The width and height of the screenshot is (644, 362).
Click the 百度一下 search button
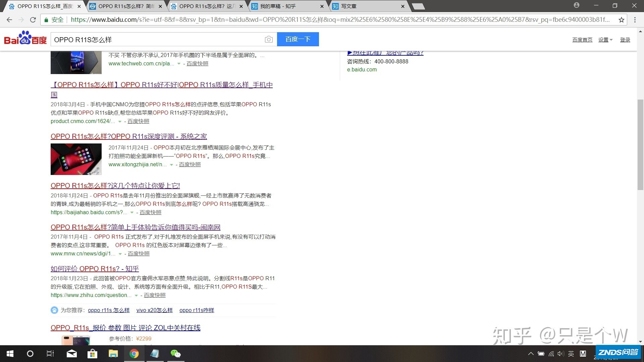click(298, 39)
